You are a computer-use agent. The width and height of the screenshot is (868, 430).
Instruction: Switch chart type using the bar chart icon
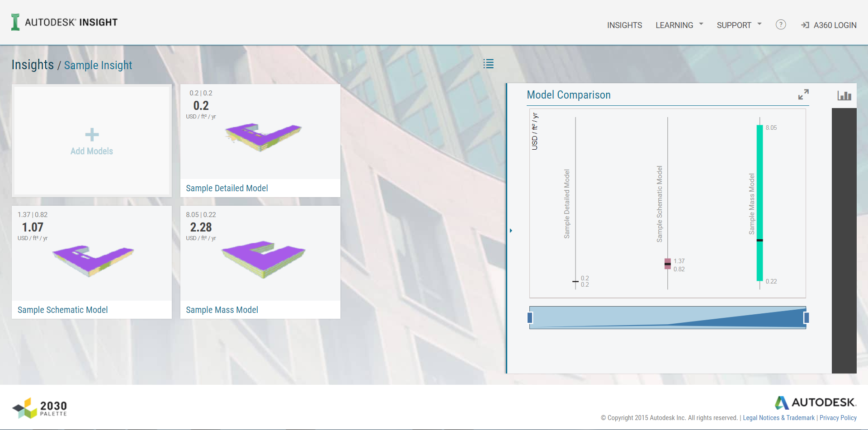click(844, 95)
